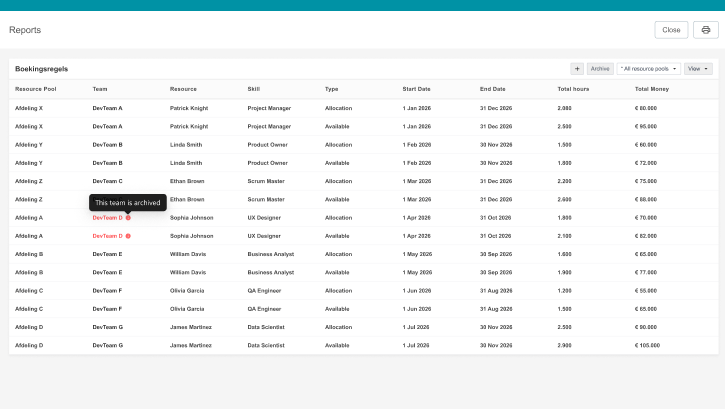Image resolution: width=725 pixels, height=409 pixels.
Task: Click Scrum Master skill in the Available row
Action: [x=266, y=199]
